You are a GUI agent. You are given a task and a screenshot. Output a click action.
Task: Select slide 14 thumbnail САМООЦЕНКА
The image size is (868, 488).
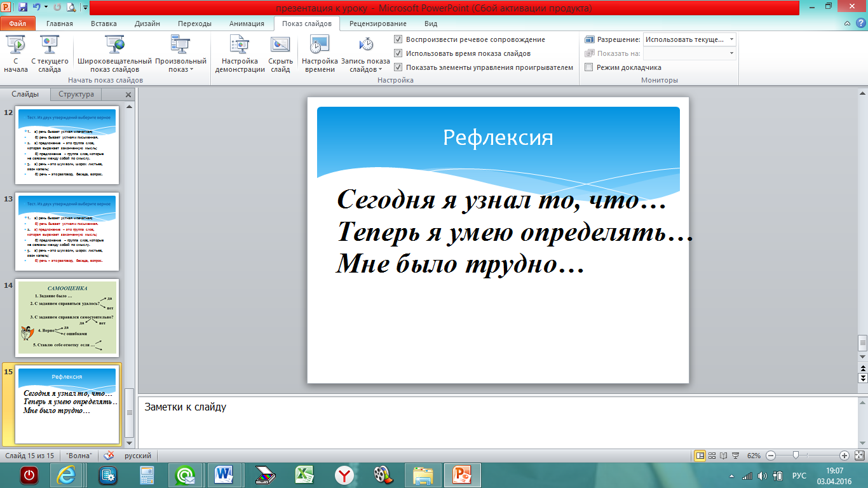(67, 318)
